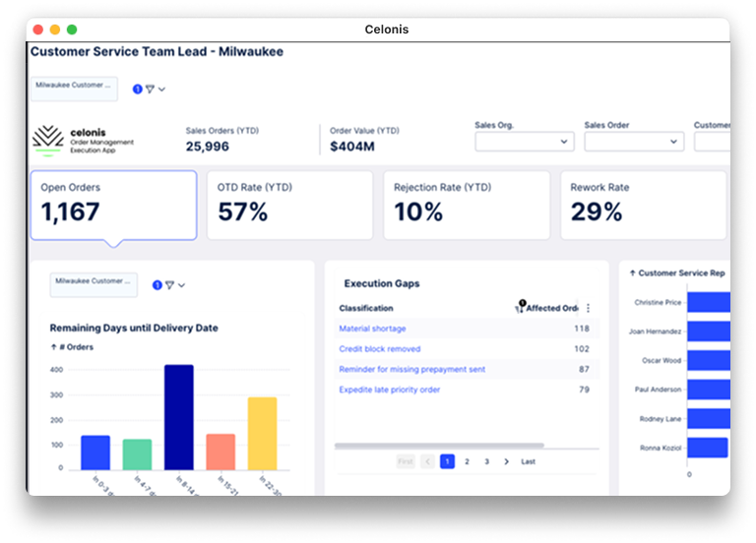
Task: Click the Execution Gaps horizontal scrollbar
Action: point(439,446)
